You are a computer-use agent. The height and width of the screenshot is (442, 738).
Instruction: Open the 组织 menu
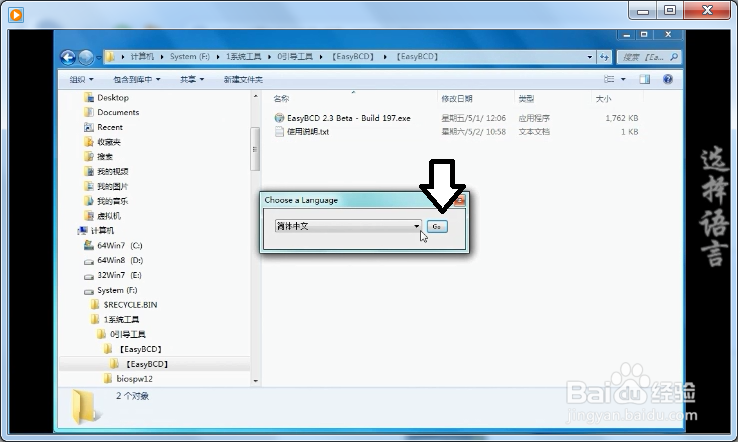(81, 80)
